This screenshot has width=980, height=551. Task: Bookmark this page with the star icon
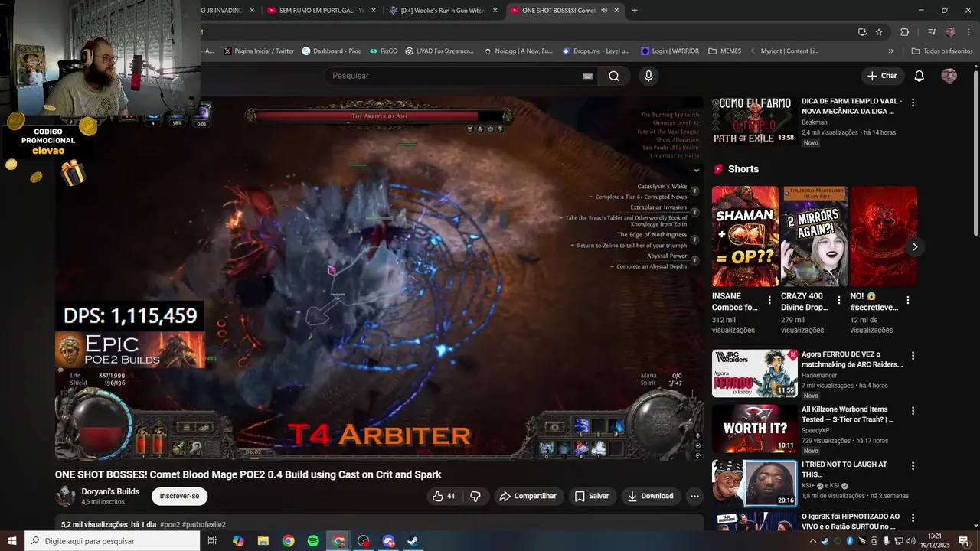[879, 32]
